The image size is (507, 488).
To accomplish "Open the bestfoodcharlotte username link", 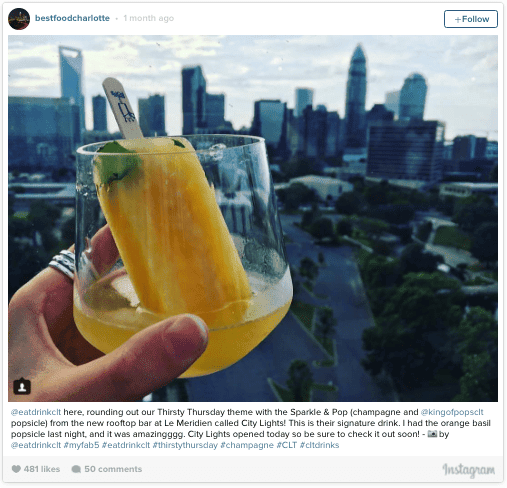I will click(x=72, y=18).
